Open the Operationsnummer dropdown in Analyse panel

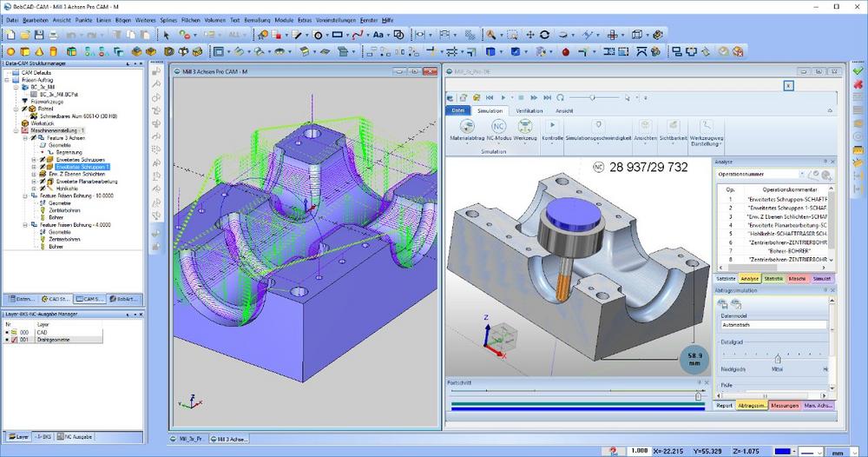[x=800, y=175]
